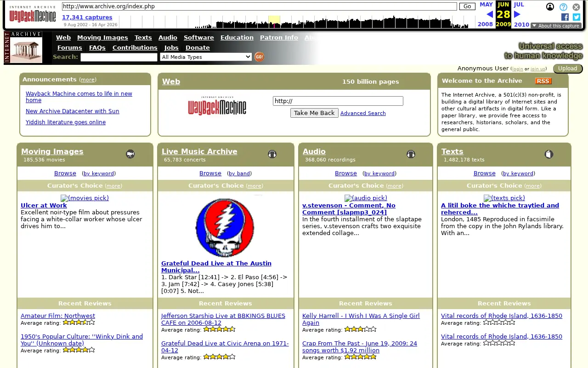
Task: Click the login link
Action: 518,69
